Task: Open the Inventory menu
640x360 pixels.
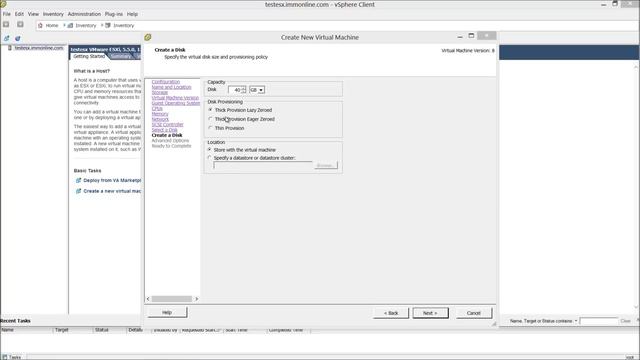Action: click(53, 14)
